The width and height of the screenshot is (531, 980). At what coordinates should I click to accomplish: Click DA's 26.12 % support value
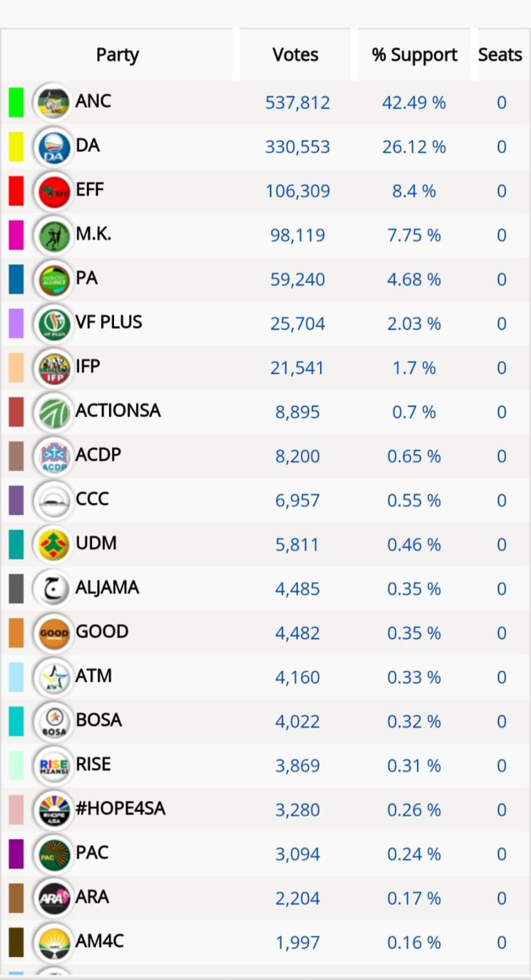[x=414, y=147]
